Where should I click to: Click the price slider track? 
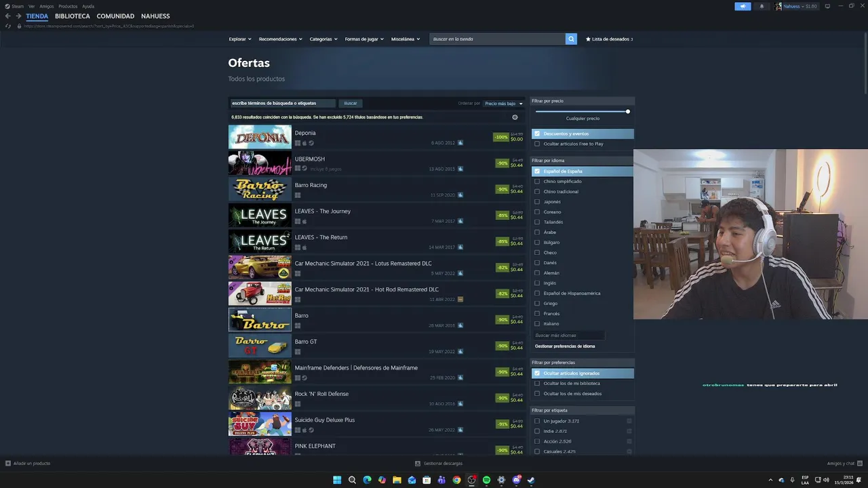click(x=583, y=111)
